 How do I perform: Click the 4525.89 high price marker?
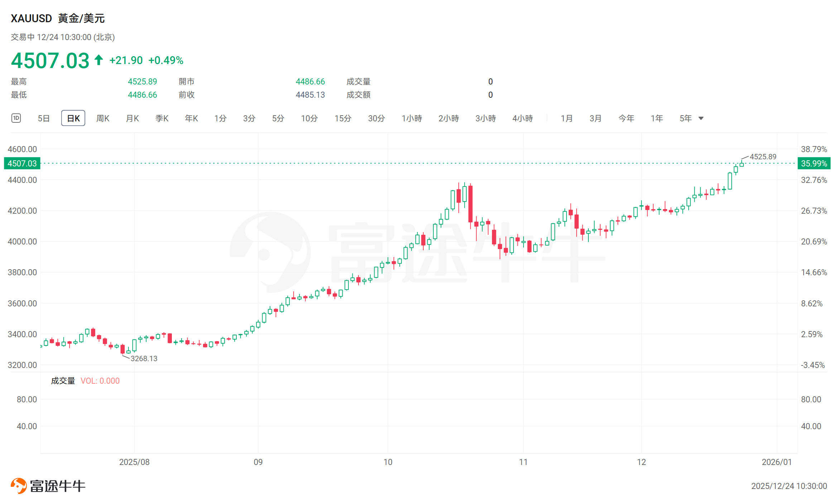pos(763,157)
